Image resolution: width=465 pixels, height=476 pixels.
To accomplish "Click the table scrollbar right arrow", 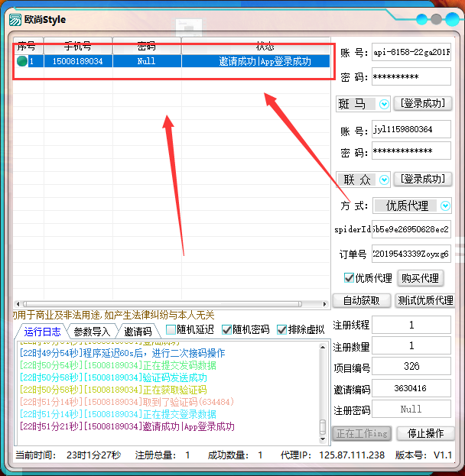I will tap(324, 304).
